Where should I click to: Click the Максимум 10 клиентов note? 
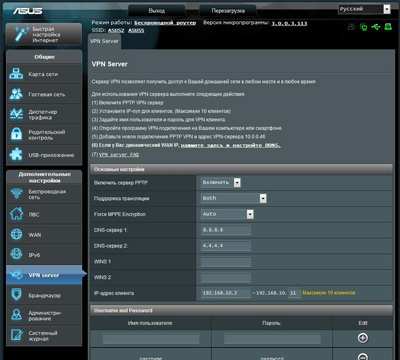[329, 293]
